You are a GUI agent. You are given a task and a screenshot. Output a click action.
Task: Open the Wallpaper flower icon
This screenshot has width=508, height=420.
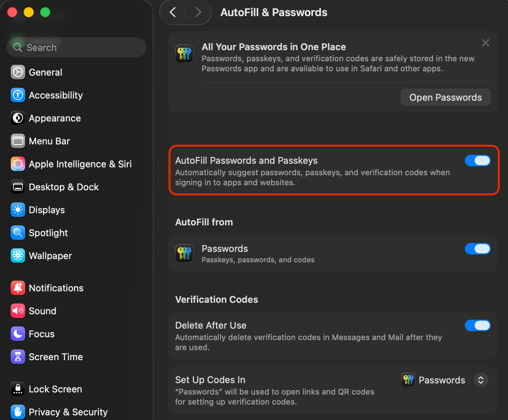click(x=18, y=256)
